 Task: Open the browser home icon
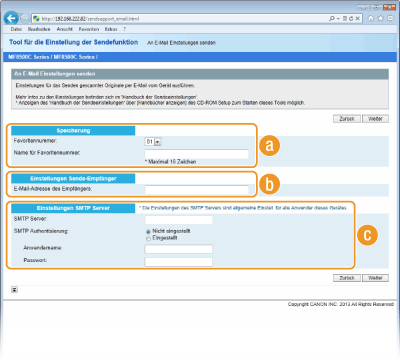tap(371, 18)
